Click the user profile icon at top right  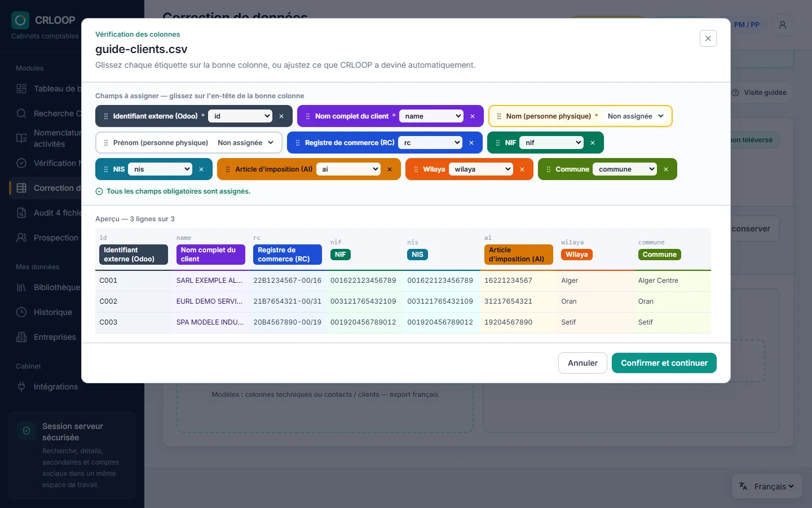click(x=783, y=25)
